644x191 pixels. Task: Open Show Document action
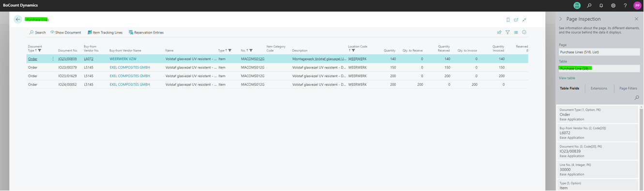pos(66,32)
